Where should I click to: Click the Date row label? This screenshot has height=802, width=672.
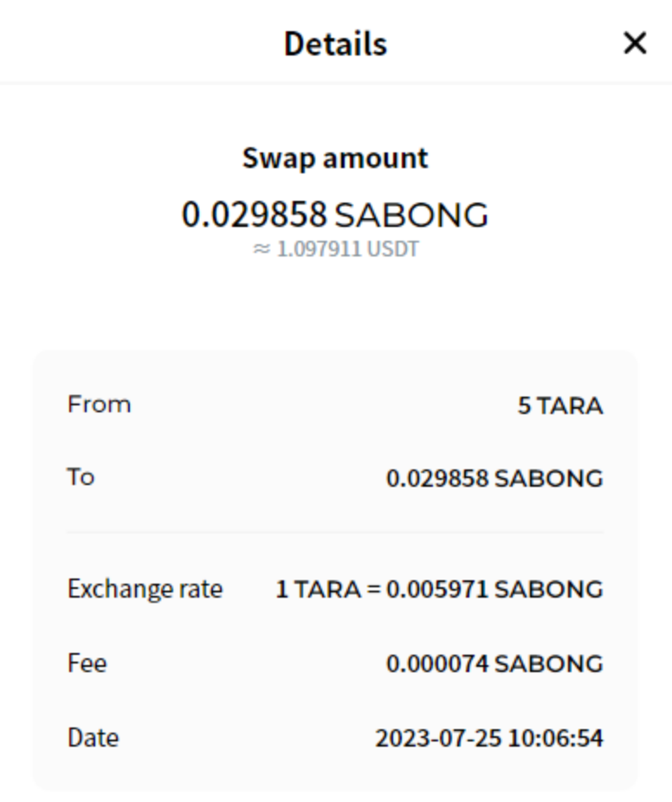[93, 738]
